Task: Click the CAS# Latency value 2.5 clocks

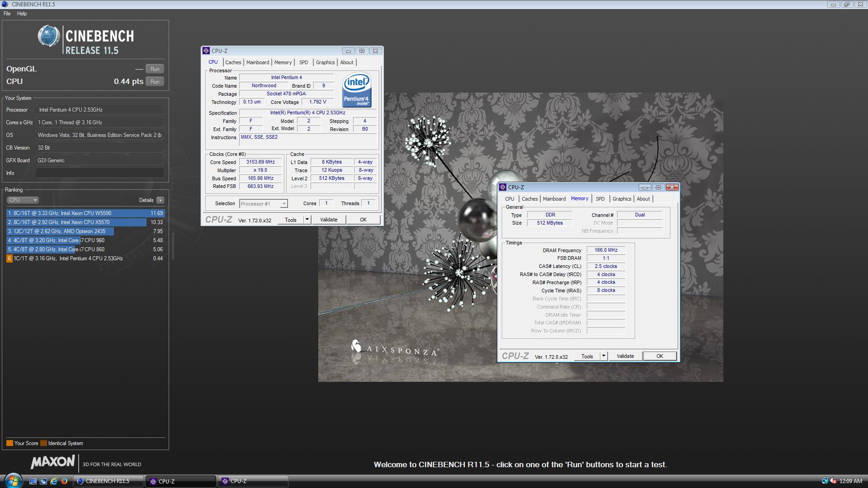Action: (606, 266)
